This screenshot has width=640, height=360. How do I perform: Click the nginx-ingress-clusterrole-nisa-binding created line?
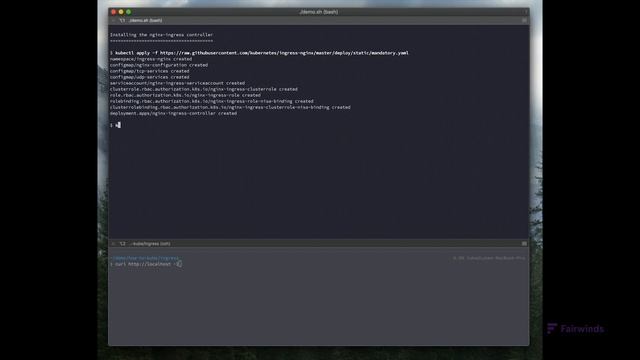230,107
